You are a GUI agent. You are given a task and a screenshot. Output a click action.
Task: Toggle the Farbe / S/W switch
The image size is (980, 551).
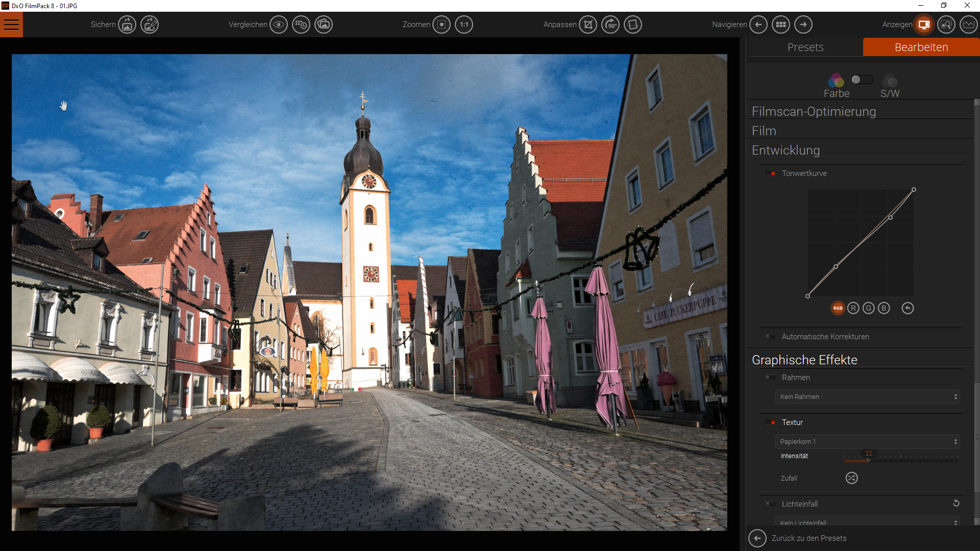(x=862, y=80)
